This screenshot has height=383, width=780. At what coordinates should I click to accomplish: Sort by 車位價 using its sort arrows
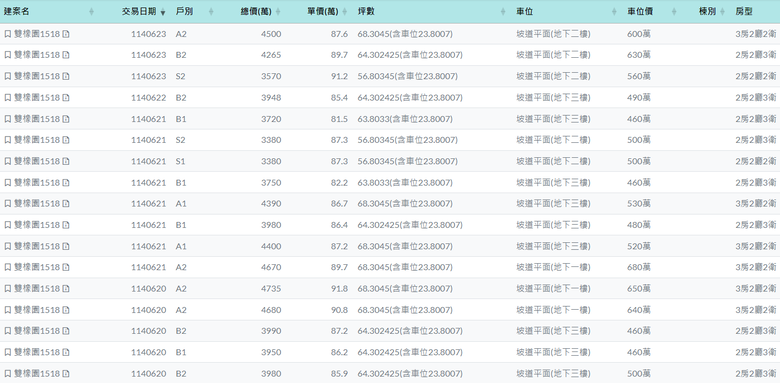(674, 11)
